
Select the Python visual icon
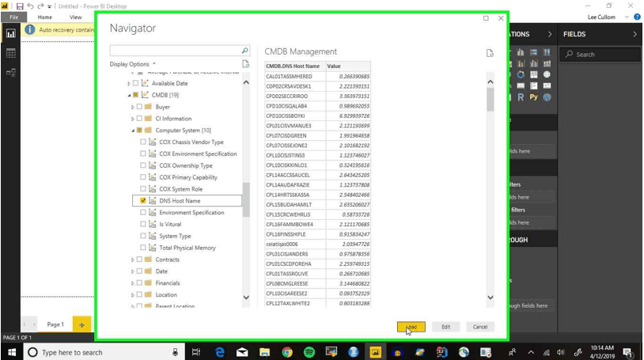pos(533,97)
